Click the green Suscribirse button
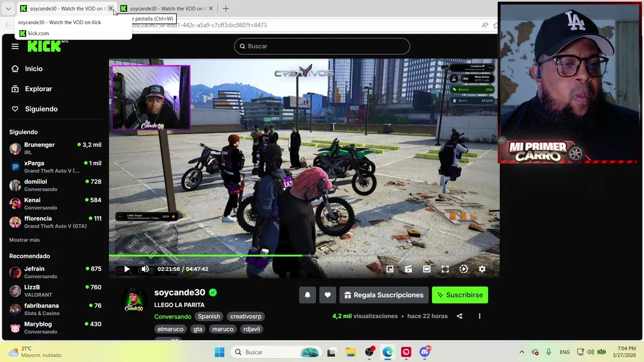 [x=460, y=295]
